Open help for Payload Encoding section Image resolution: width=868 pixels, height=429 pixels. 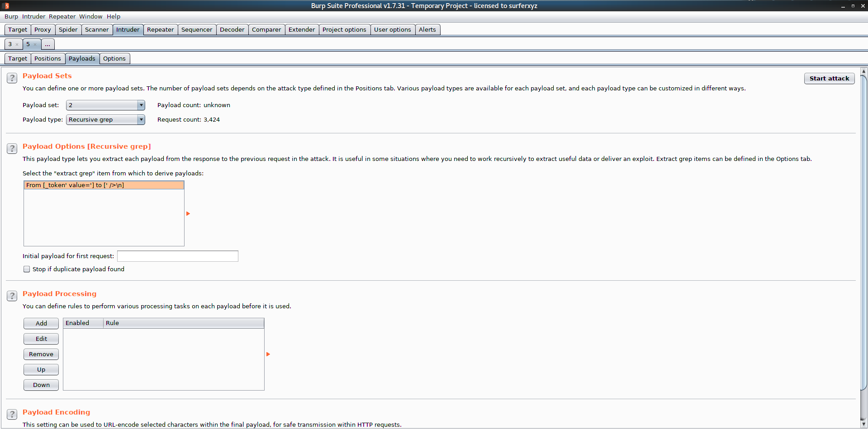click(12, 414)
